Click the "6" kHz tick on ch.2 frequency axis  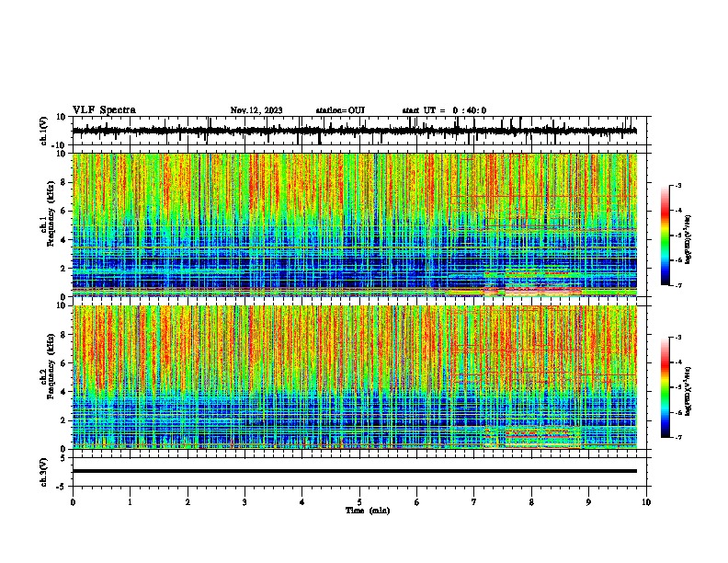[64, 363]
